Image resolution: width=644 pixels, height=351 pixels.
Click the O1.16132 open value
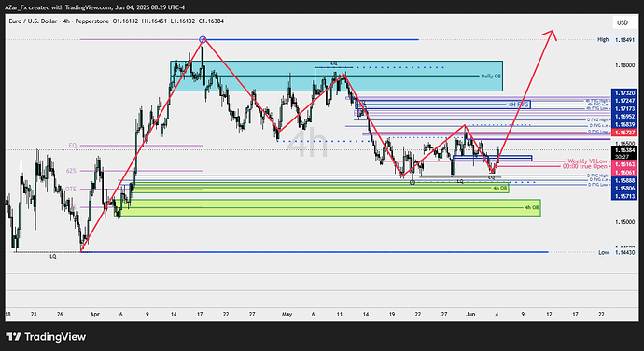point(125,21)
